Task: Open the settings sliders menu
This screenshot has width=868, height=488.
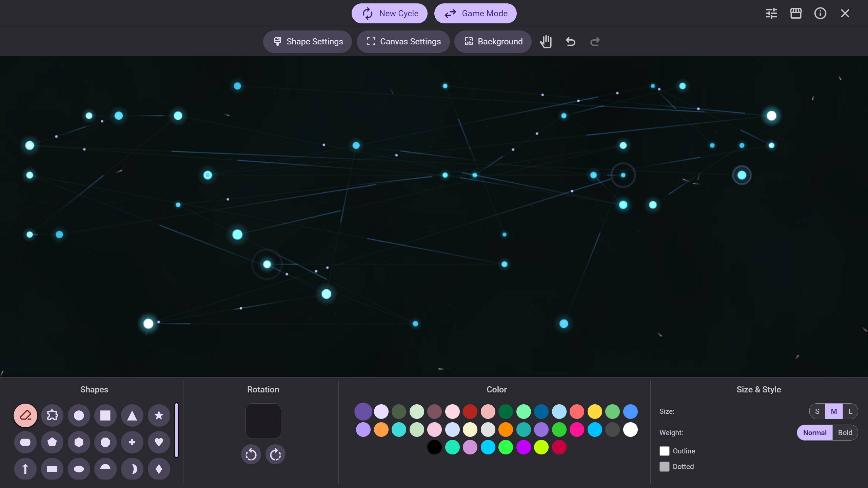Action: [x=772, y=13]
